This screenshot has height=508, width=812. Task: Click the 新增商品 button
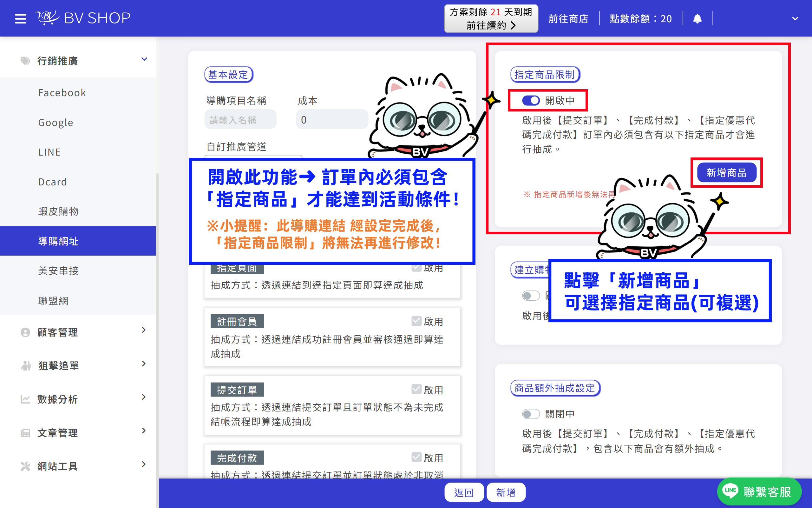(x=726, y=173)
